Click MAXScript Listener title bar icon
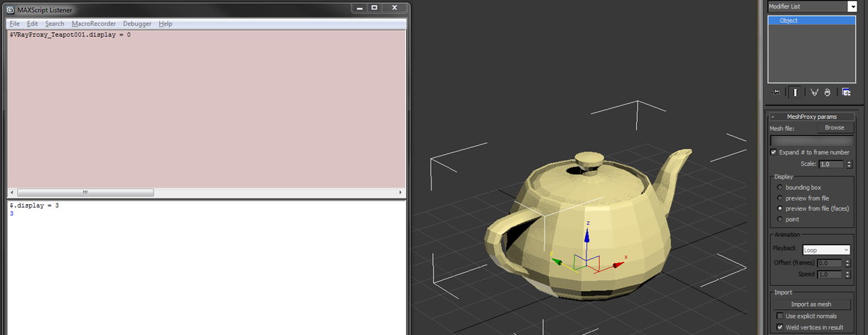 (x=11, y=10)
